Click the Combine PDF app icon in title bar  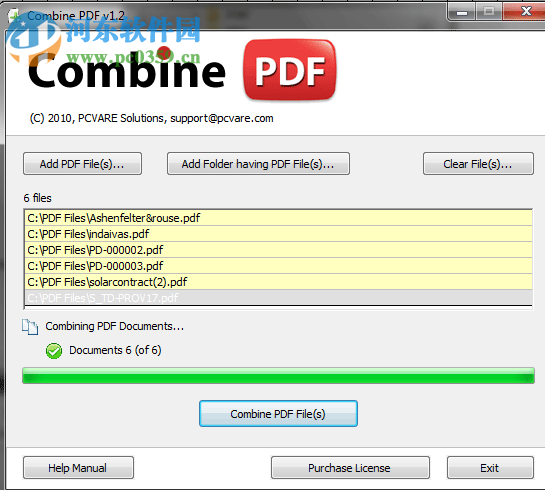14,16
